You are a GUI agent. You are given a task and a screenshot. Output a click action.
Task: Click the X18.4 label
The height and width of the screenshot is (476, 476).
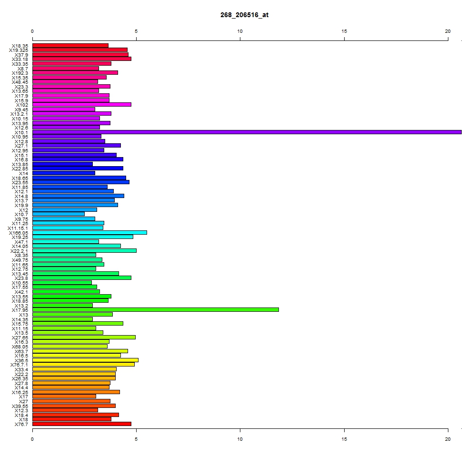21,416
